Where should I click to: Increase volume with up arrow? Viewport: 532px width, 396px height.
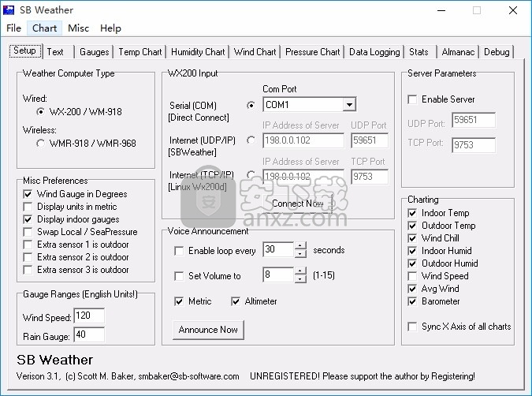click(300, 271)
